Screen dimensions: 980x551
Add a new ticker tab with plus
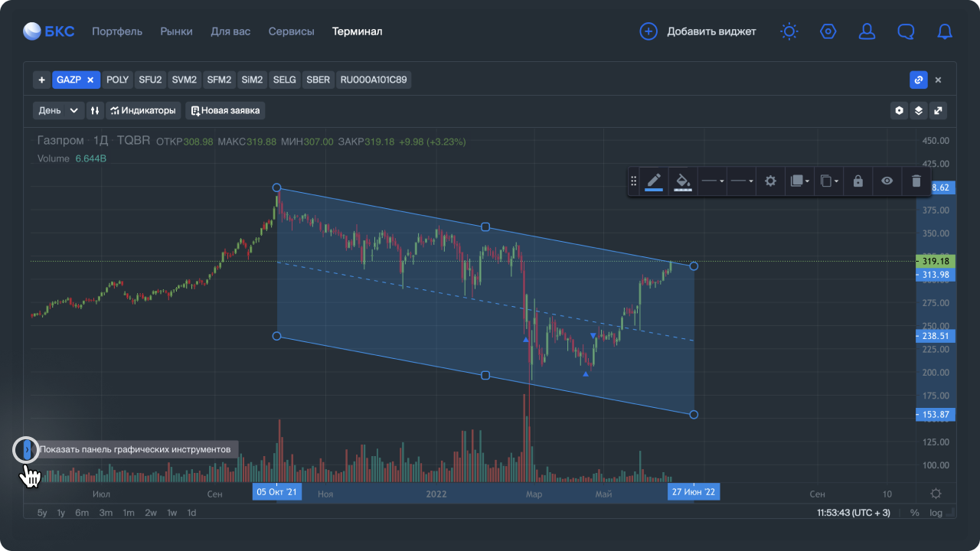(x=41, y=80)
